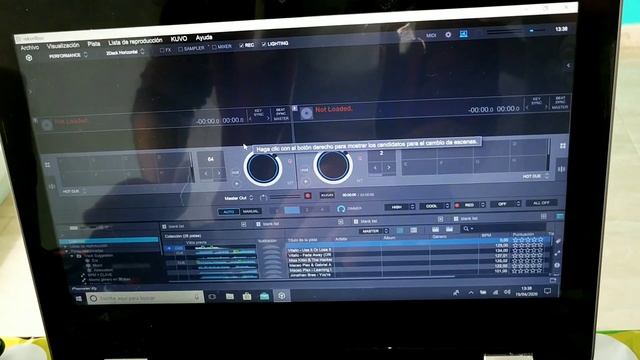Click the grid pads icon left of deck 1
Screen dimensions: 640x360
tap(47, 165)
